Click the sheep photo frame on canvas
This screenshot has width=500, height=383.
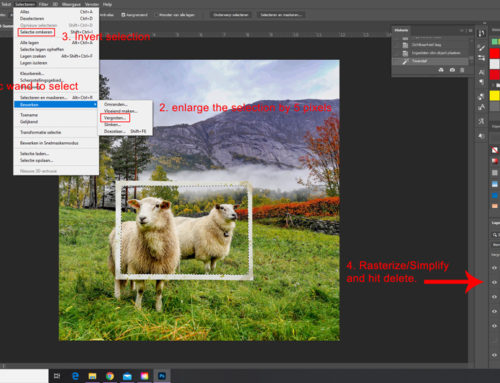point(184,230)
